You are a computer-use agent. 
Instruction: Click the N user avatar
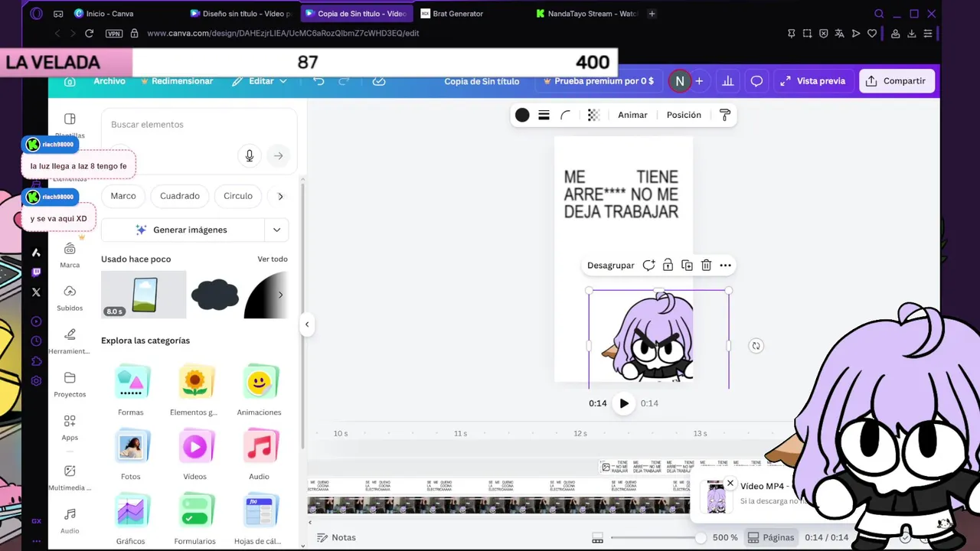click(679, 81)
